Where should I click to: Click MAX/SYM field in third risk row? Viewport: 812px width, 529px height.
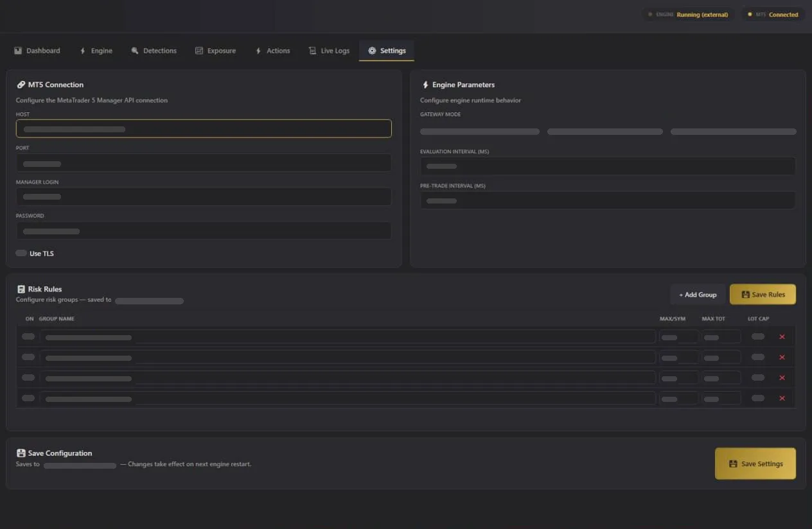(679, 377)
